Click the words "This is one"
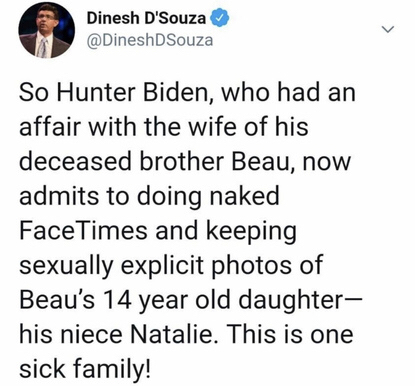The width and height of the screenshot is (415, 386). click(289, 334)
